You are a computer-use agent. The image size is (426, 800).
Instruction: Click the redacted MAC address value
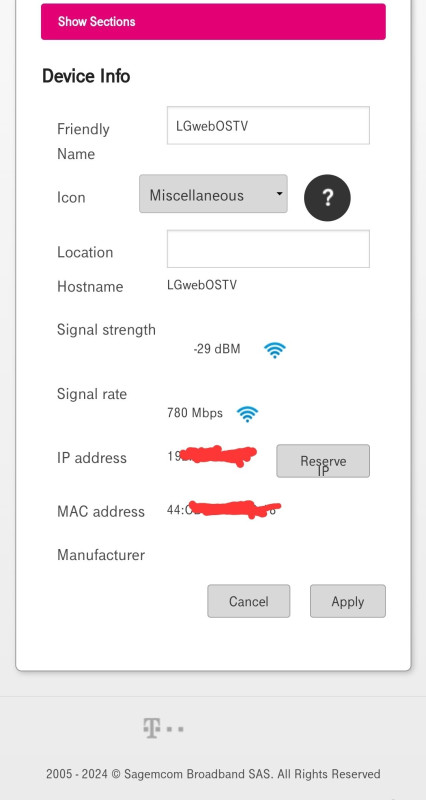click(x=223, y=510)
